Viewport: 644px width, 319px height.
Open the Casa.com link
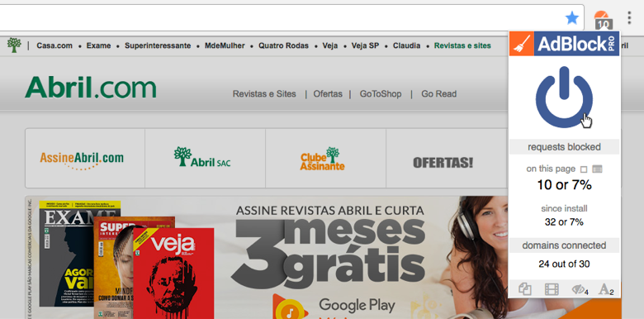[54, 45]
